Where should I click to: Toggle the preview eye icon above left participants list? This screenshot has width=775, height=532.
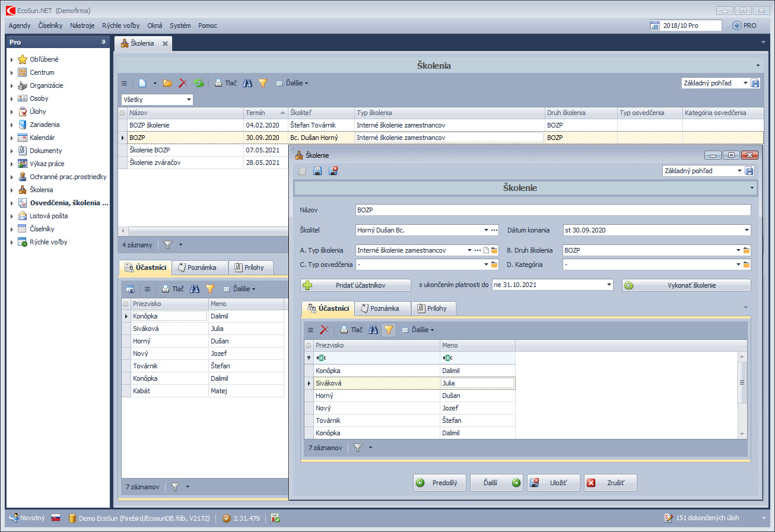point(129,289)
